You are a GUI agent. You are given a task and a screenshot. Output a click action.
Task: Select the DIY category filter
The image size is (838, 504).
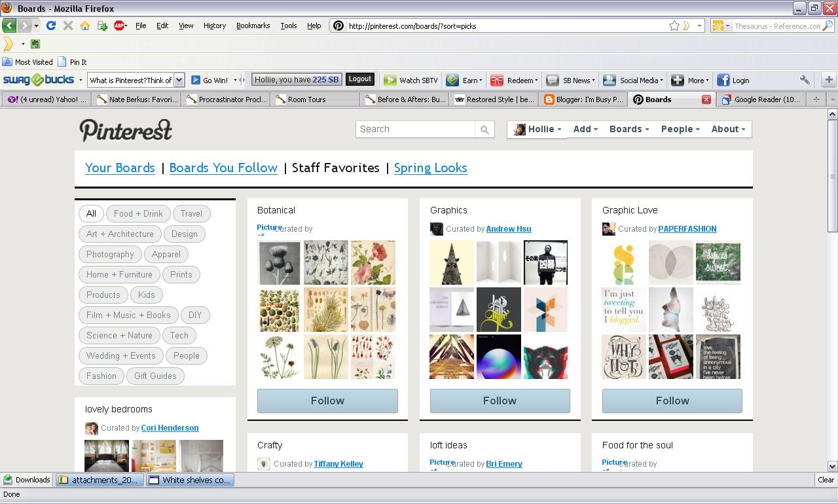pos(195,315)
